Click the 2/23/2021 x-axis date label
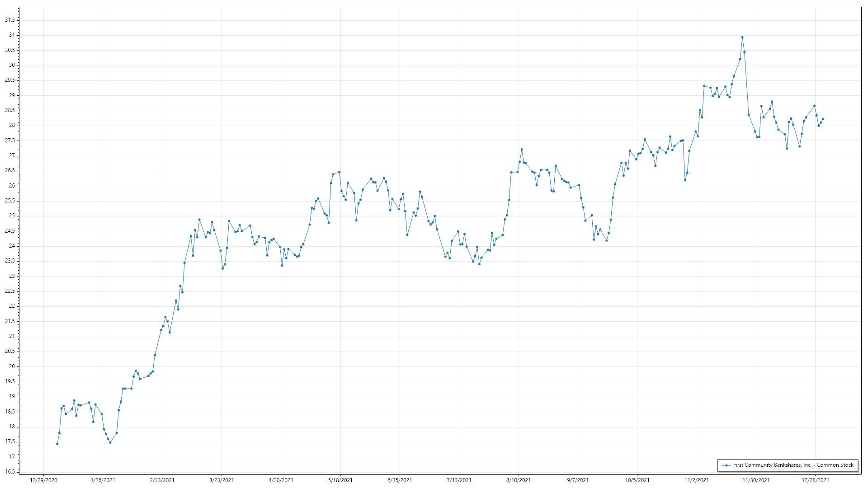The height and width of the screenshot is (488, 868). [x=162, y=480]
